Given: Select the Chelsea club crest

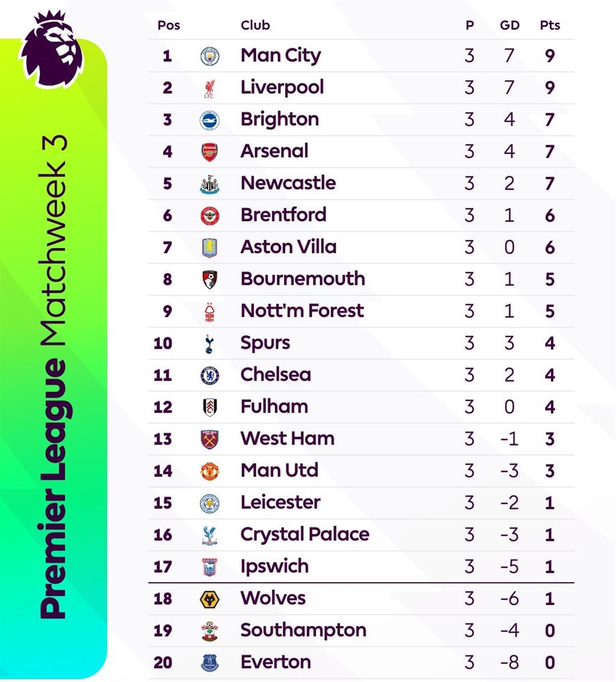Looking at the screenshot, I should [x=210, y=375].
